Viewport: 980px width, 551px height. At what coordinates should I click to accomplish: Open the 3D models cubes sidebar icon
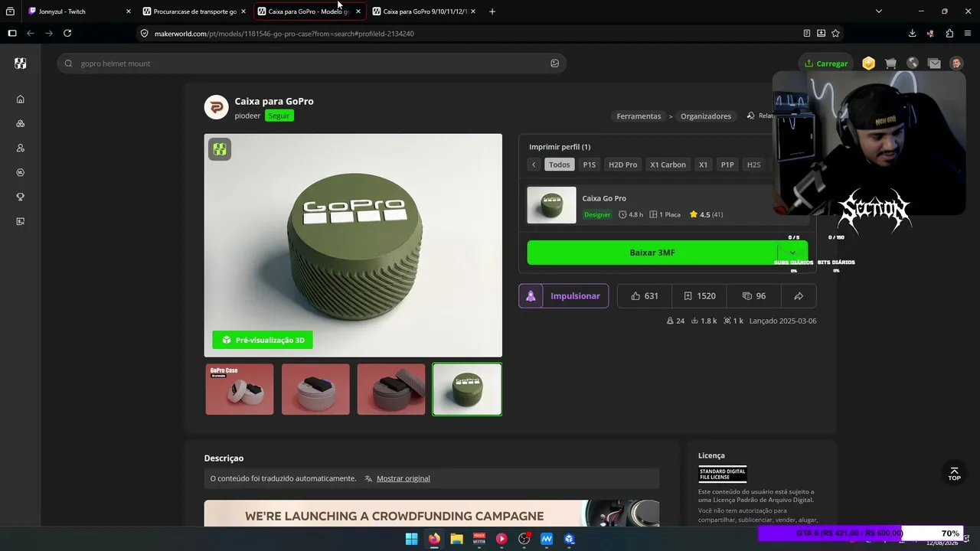coord(21,123)
